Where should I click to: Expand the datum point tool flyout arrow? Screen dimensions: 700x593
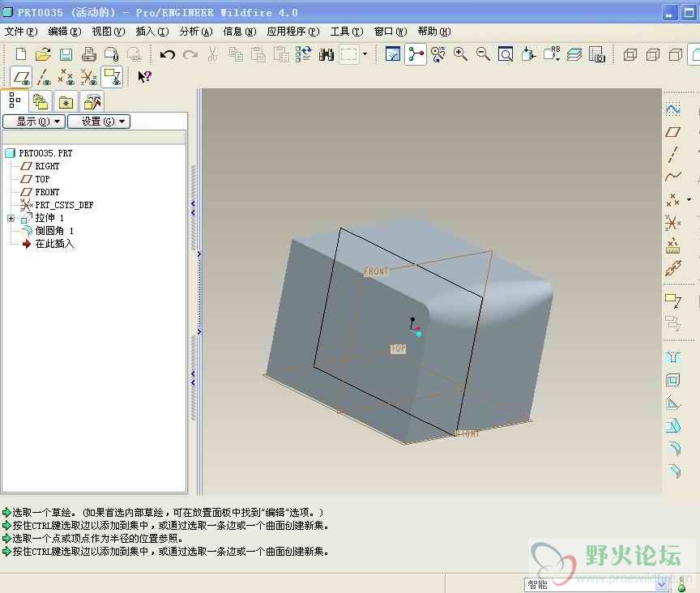click(689, 199)
